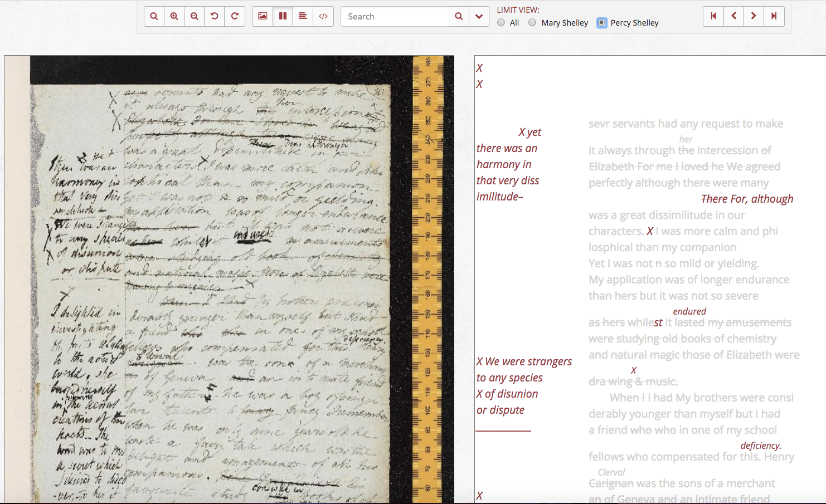Click the highlighted 'There For, although' text
The image size is (826, 504).
point(747,199)
